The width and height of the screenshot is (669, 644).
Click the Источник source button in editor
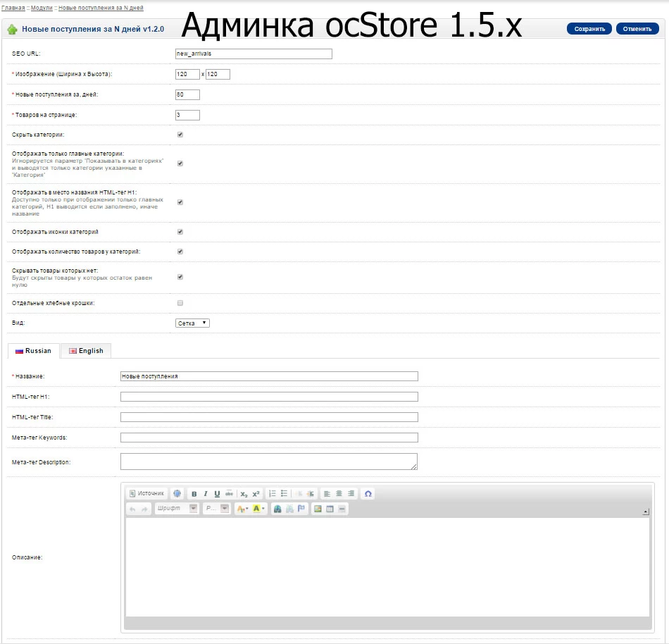[x=146, y=493]
